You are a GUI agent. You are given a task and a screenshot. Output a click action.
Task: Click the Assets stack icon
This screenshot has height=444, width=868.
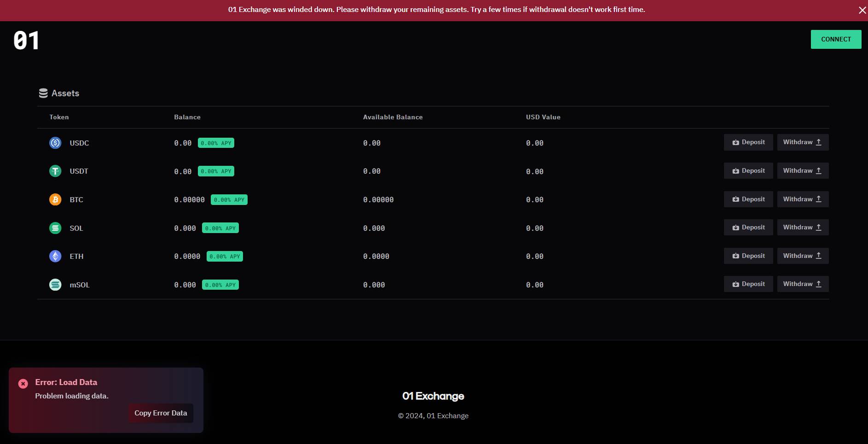(43, 93)
